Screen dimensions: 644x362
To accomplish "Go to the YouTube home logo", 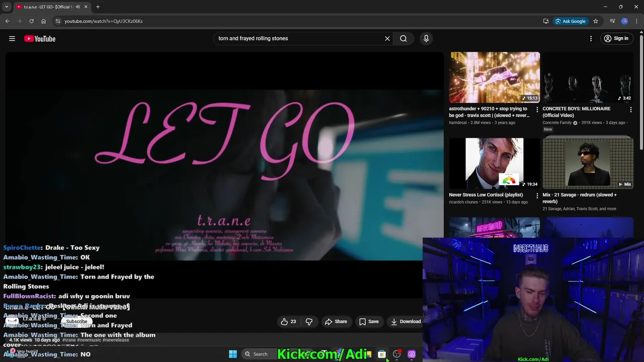I will click(40, 39).
